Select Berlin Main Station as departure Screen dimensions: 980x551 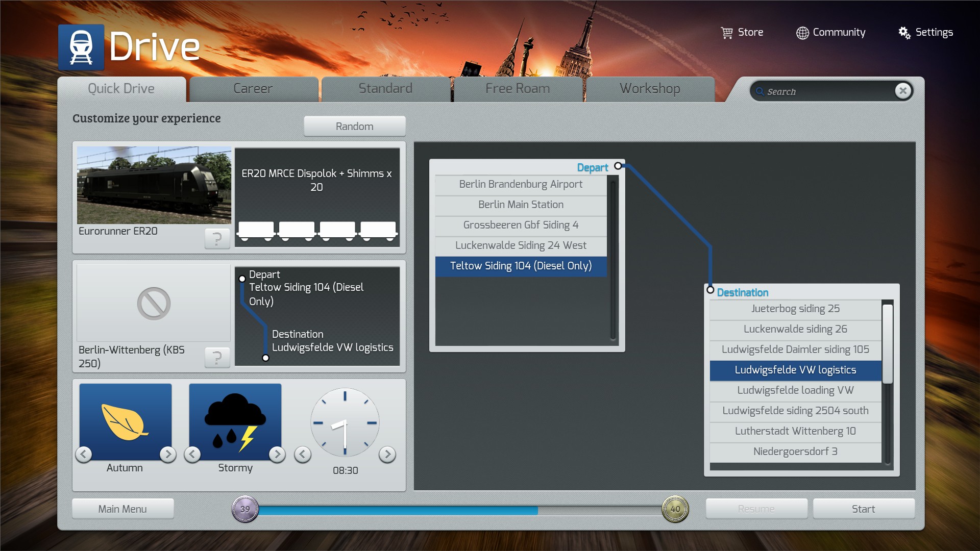click(x=521, y=205)
